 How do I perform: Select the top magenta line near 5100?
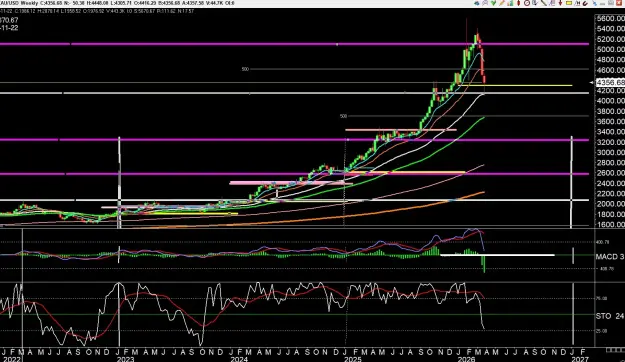tap(294, 44)
